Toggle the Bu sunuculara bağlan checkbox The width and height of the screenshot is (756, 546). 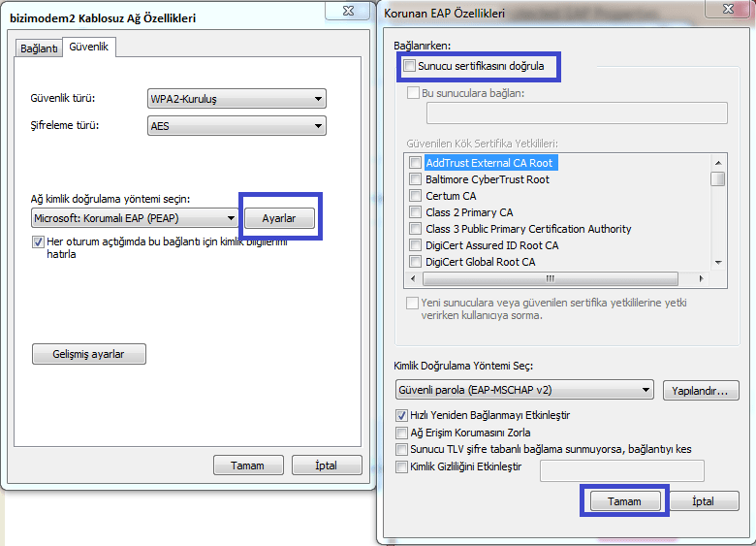413,92
